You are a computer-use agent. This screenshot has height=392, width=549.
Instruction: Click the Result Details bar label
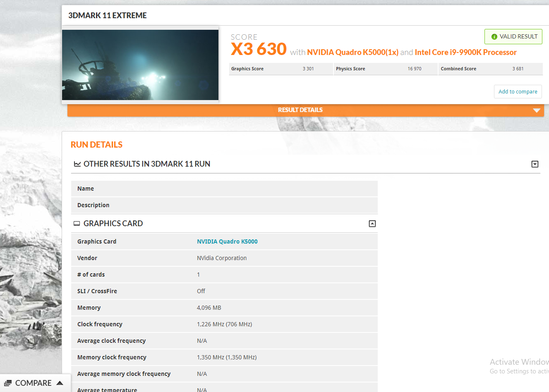click(x=300, y=110)
